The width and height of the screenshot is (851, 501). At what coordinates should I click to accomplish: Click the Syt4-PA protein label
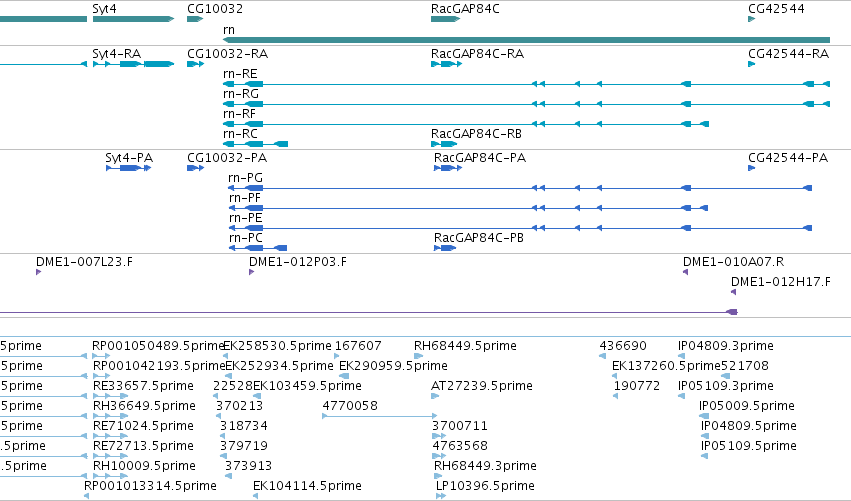(x=129, y=158)
